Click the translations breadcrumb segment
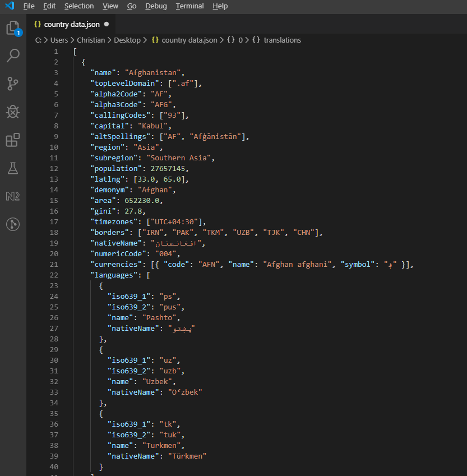The width and height of the screenshot is (467, 476). click(x=283, y=40)
